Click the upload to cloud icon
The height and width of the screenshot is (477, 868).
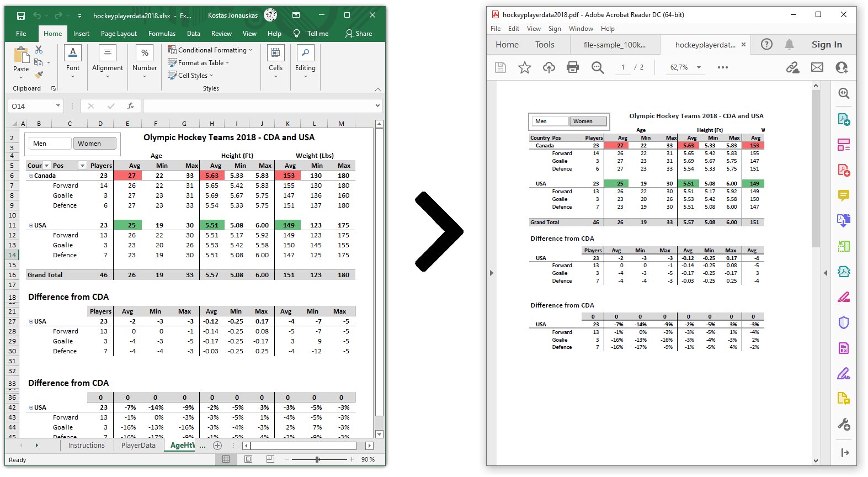[x=549, y=67]
